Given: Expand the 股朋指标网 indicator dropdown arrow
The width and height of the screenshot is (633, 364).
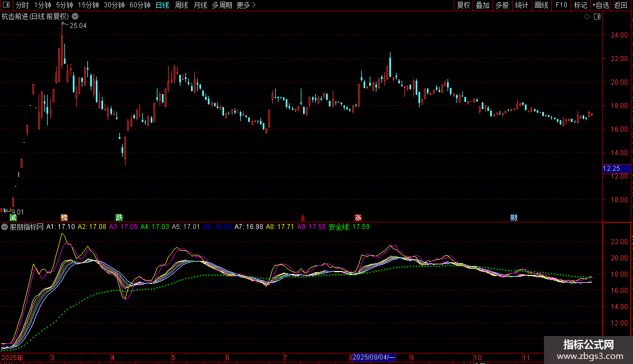Looking at the screenshot, I should click(4, 227).
